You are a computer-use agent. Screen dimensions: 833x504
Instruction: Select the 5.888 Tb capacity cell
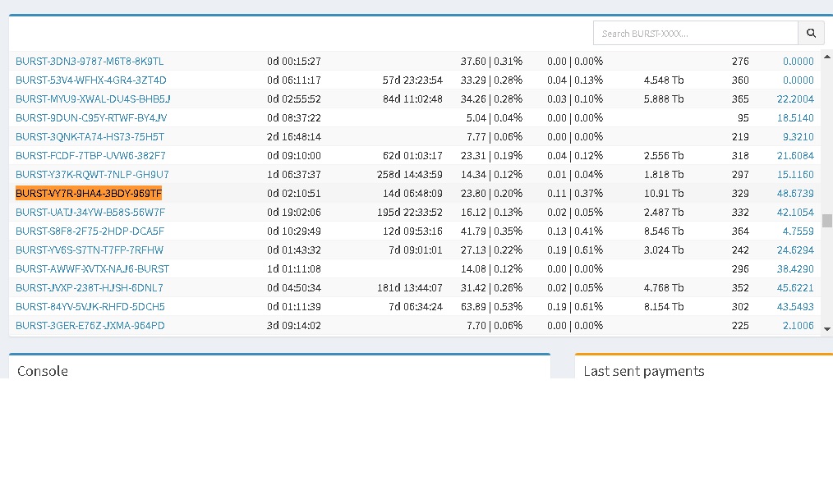(664, 99)
